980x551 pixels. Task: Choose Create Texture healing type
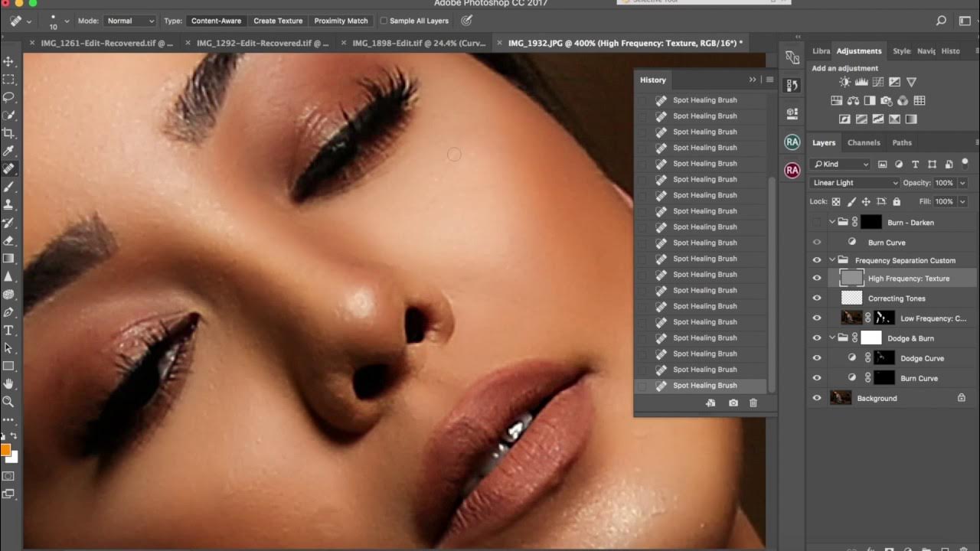pyautogui.click(x=278, y=21)
